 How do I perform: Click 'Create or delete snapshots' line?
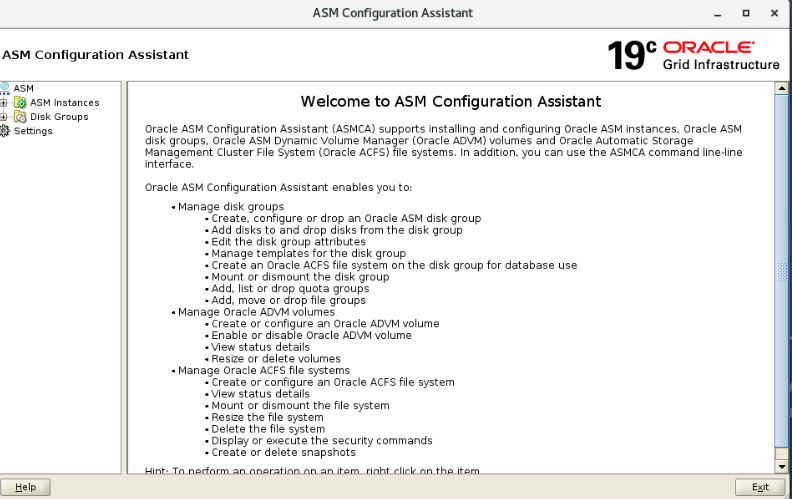tap(283, 452)
